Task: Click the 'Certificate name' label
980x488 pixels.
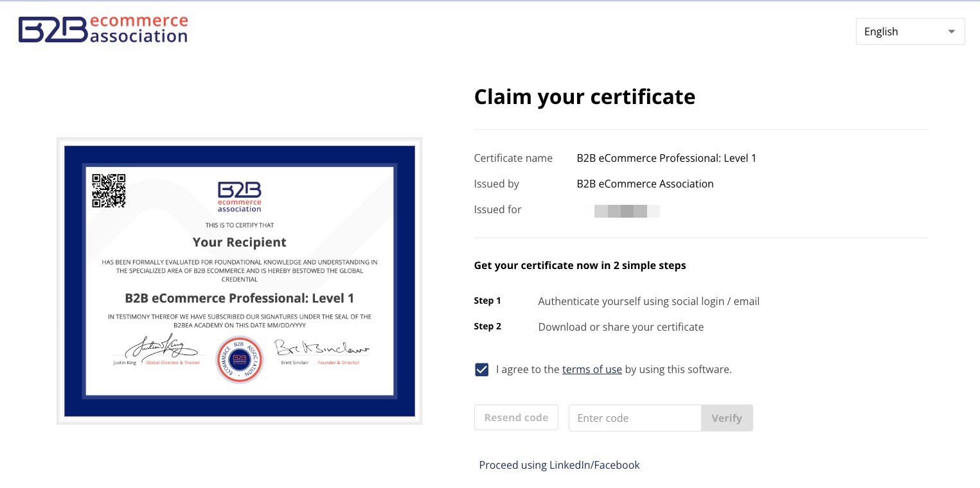Action: click(x=513, y=158)
